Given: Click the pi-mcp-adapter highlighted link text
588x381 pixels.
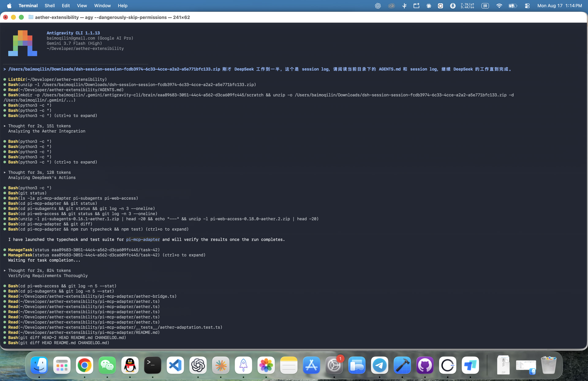Looking at the screenshot, I should pos(143,240).
